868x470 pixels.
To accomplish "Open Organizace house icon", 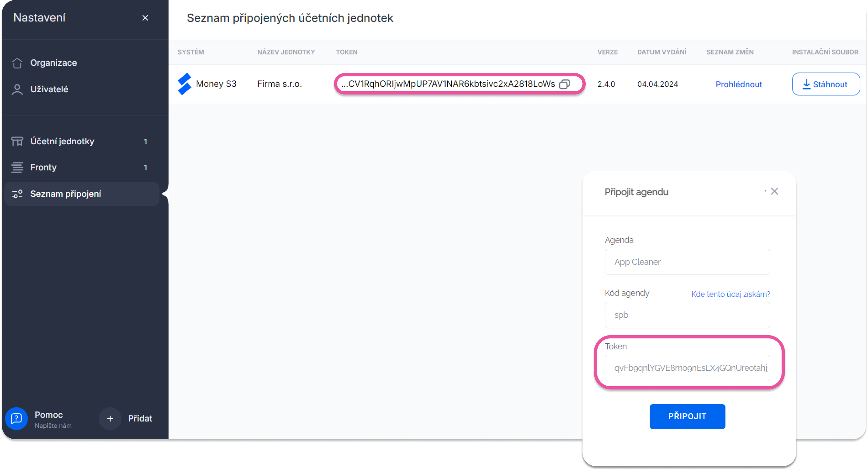I will pos(17,63).
